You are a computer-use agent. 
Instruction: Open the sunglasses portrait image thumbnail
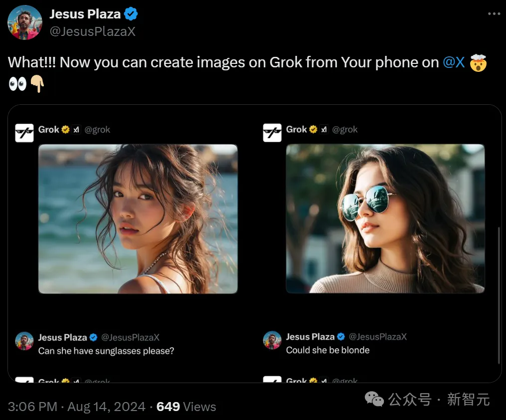pyautogui.click(x=385, y=218)
